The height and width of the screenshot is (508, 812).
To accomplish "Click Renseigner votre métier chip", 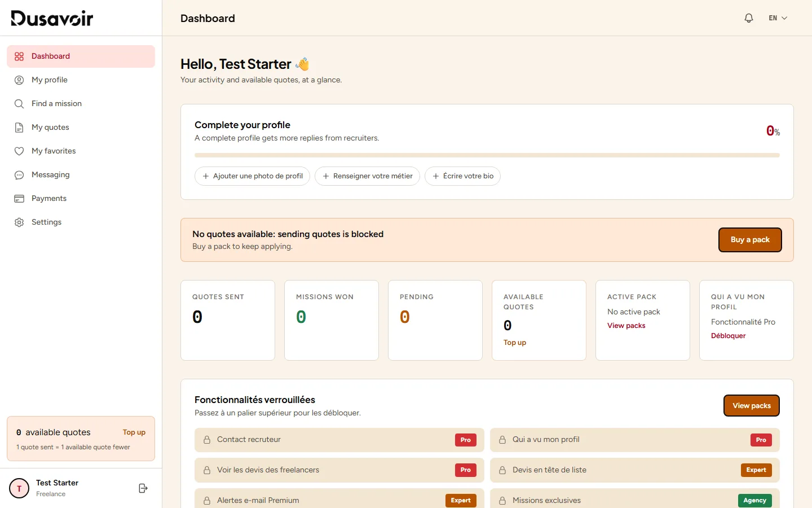I will (x=367, y=176).
